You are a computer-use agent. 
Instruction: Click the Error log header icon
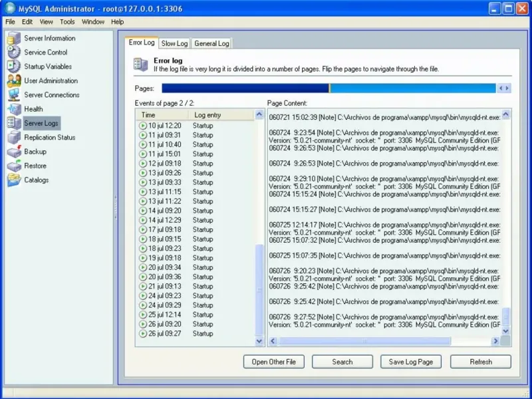click(x=140, y=64)
